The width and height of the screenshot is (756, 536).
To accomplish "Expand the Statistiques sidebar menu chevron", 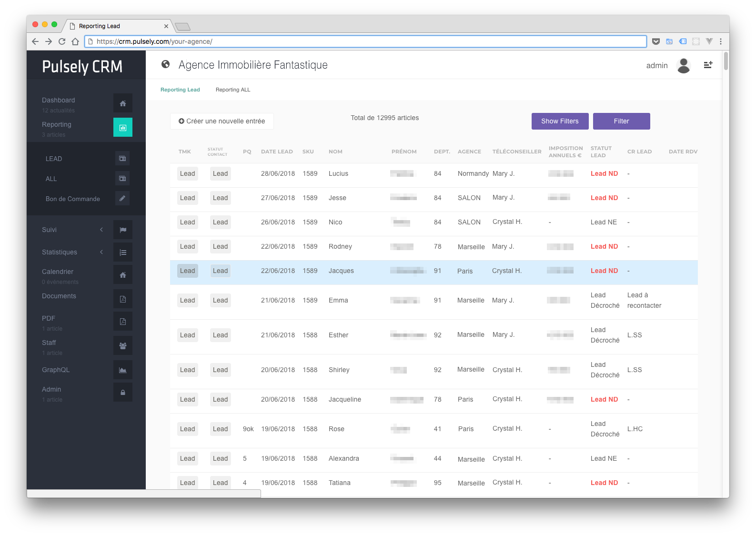I will tap(101, 252).
